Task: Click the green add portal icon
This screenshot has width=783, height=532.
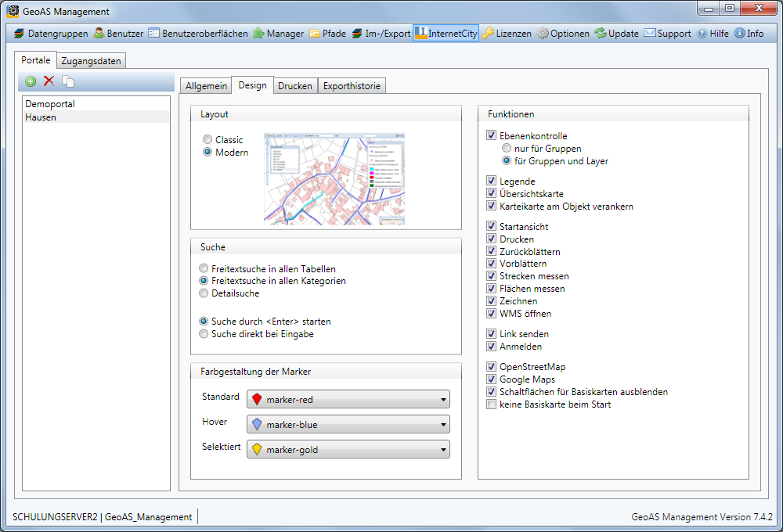Action: (31, 81)
